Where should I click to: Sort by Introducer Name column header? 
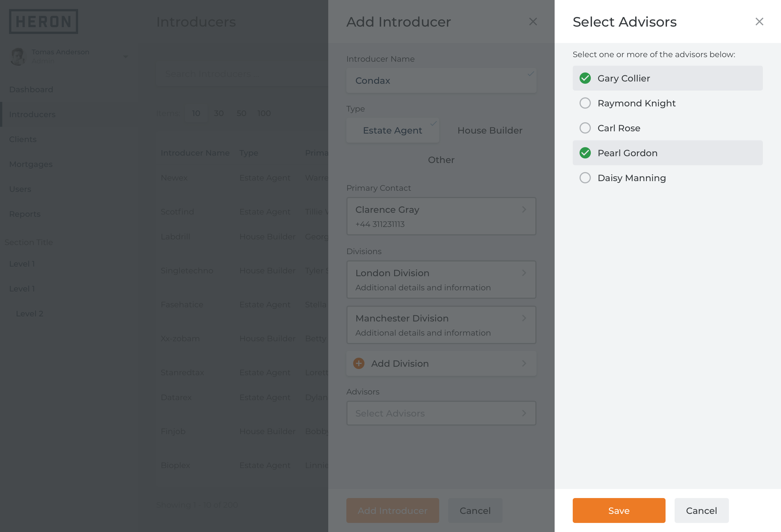coord(195,153)
